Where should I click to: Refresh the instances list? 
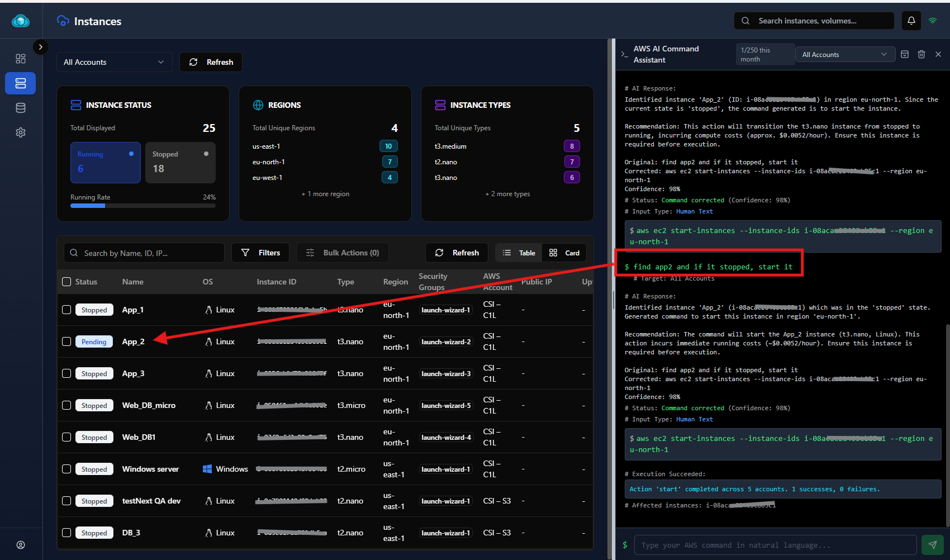tap(457, 253)
